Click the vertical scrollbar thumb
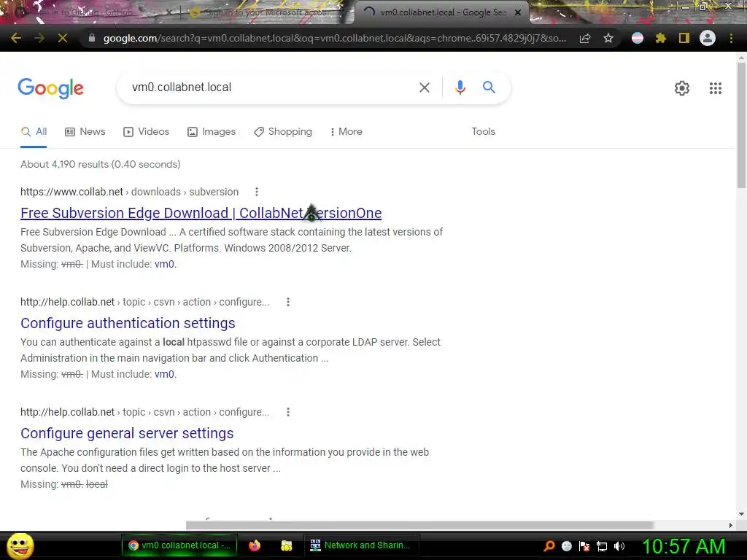This screenshot has width=747, height=560. pos(741,125)
